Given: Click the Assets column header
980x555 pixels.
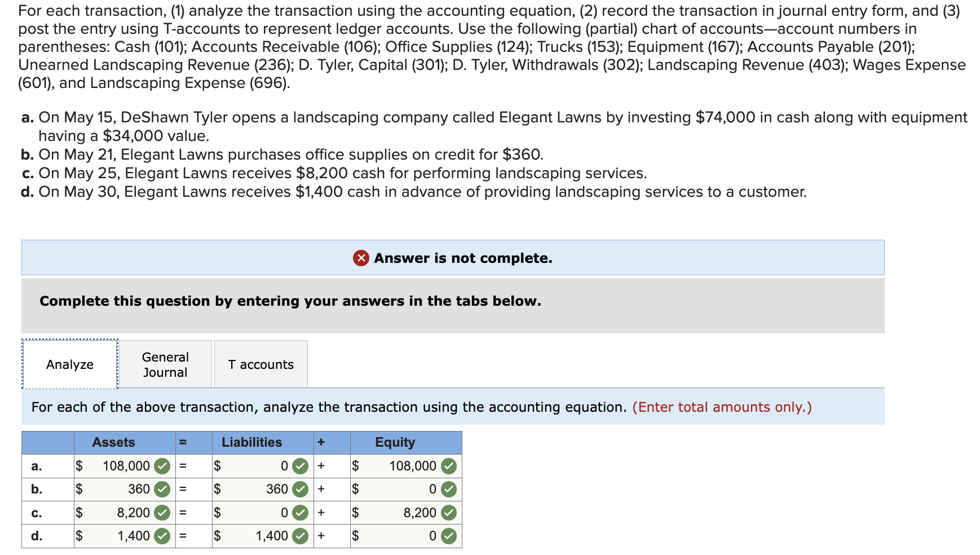Looking at the screenshot, I should (113, 442).
